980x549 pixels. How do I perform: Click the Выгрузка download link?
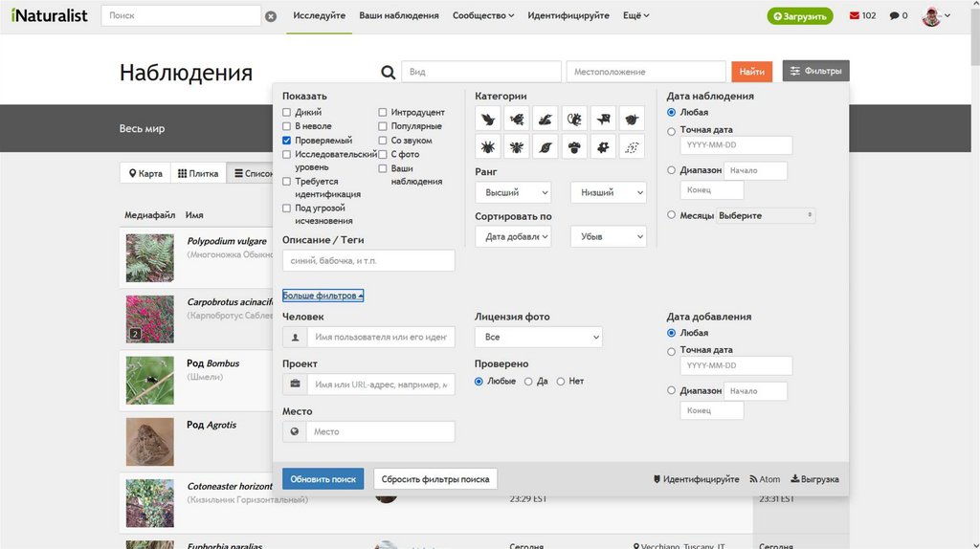pos(815,479)
